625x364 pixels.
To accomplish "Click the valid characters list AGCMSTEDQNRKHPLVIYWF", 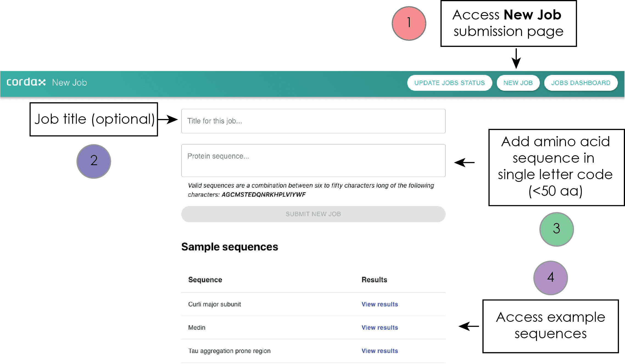I will pos(264,194).
